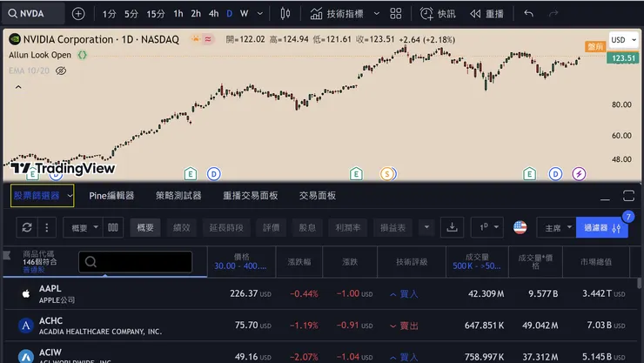Sort by 價格 column header
Image resolution: width=644 pixels, height=363 pixels.
pyautogui.click(x=241, y=261)
